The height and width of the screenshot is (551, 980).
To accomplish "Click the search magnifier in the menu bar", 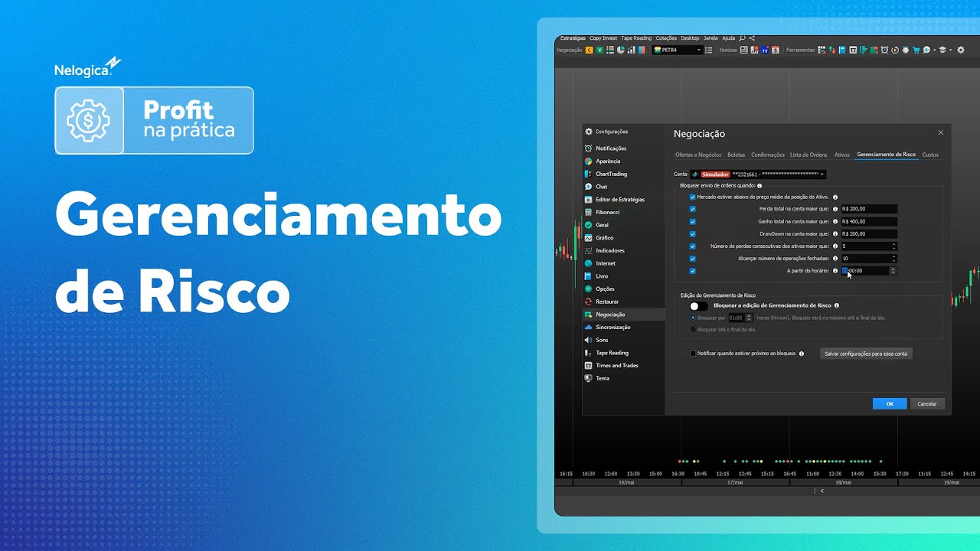I will 742,37.
